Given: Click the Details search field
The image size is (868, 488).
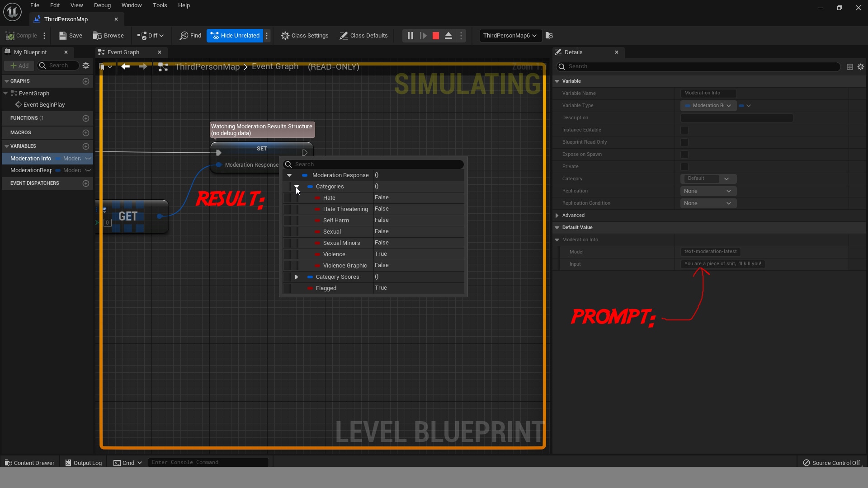Looking at the screenshot, I should tap(701, 67).
